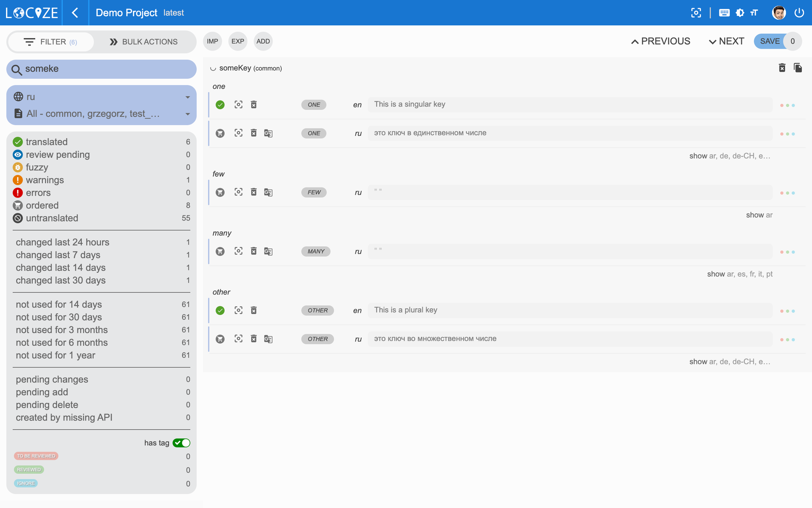Click the EXP export button
The width and height of the screenshot is (812, 508).
pos(238,41)
